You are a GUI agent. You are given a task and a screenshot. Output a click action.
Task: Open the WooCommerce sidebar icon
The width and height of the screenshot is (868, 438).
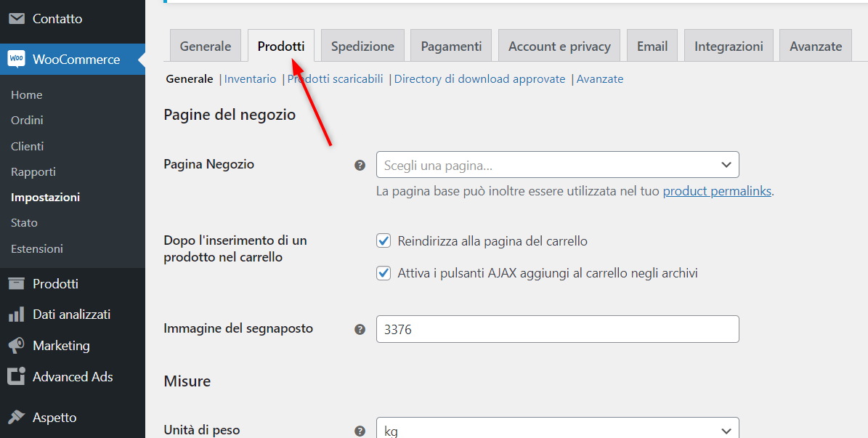point(15,60)
